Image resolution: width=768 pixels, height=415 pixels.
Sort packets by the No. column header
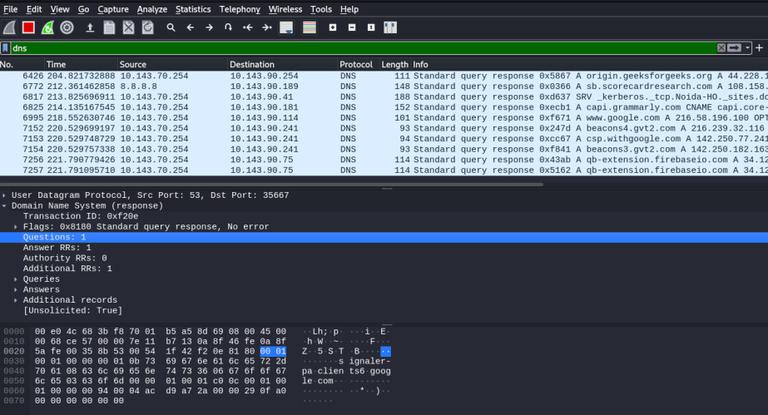point(7,64)
